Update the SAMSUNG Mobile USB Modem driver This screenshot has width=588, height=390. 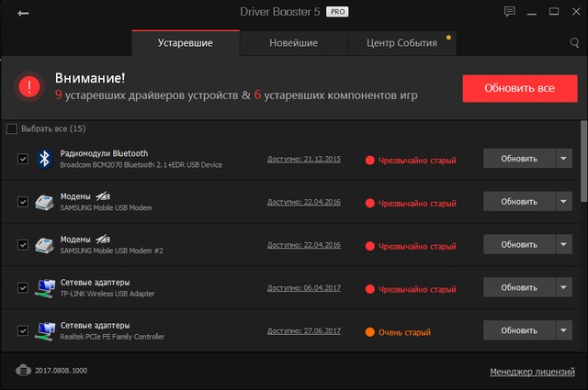click(x=519, y=202)
